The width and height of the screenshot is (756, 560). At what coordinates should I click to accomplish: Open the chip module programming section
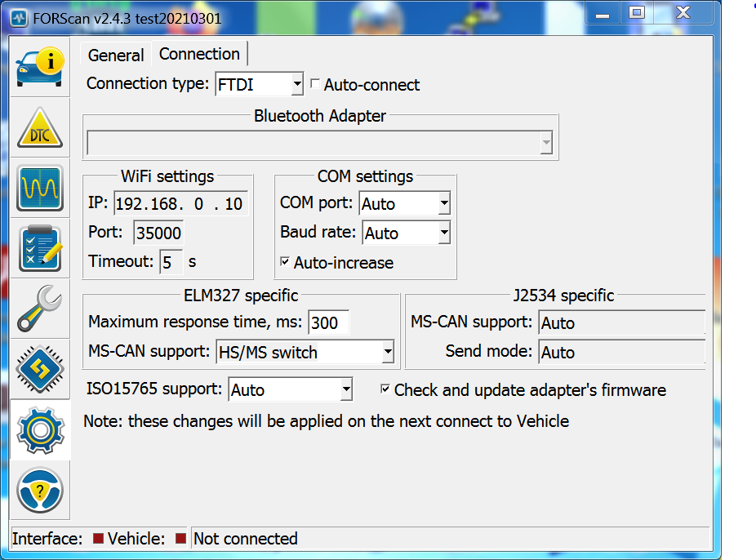click(x=40, y=368)
